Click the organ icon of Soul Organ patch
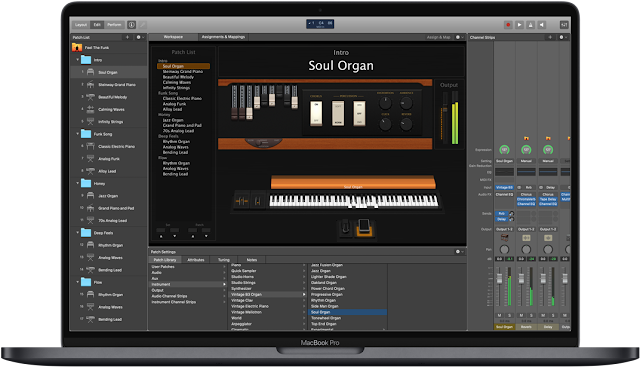The height and width of the screenshot is (367, 640). [x=90, y=72]
